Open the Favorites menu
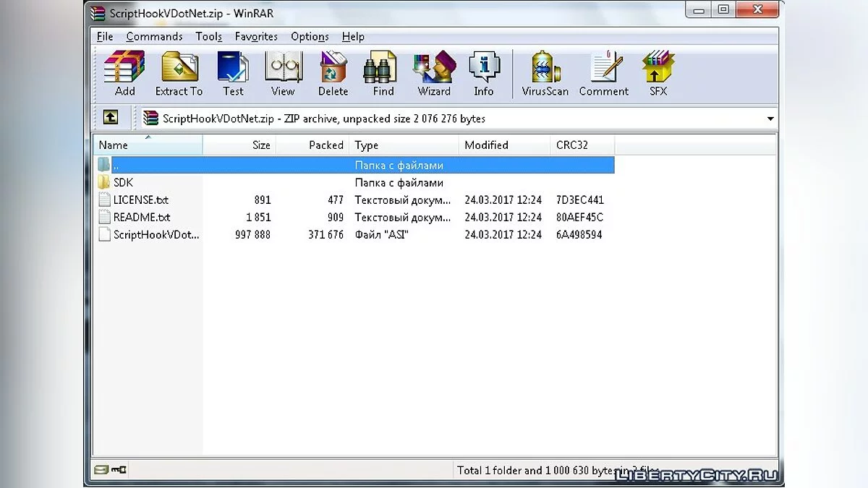 tap(256, 36)
